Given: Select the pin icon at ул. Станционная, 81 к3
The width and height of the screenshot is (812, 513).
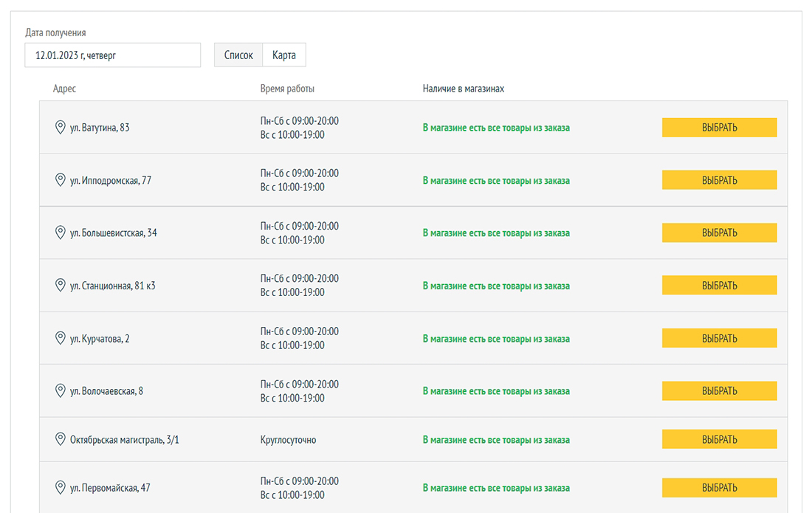Looking at the screenshot, I should tap(61, 286).
